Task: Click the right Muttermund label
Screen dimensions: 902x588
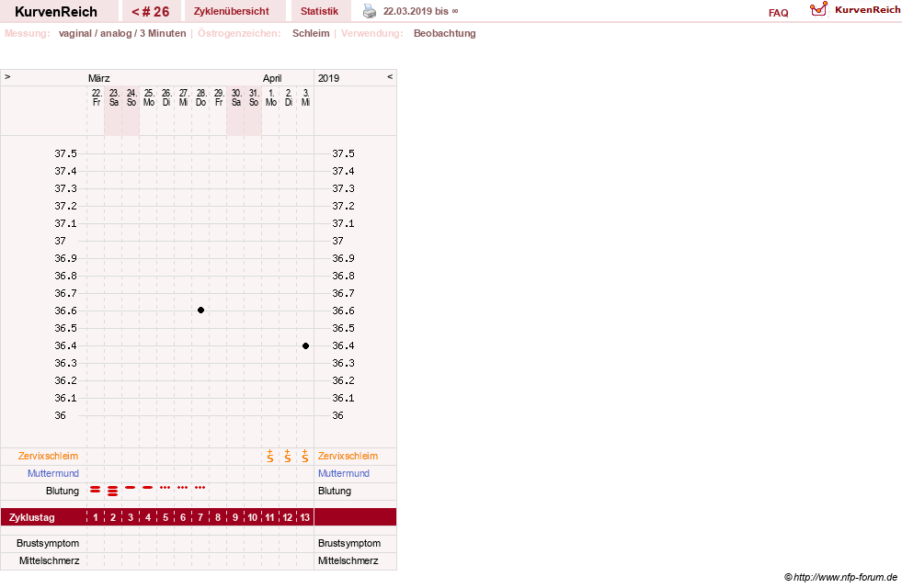Action: [344, 473]
